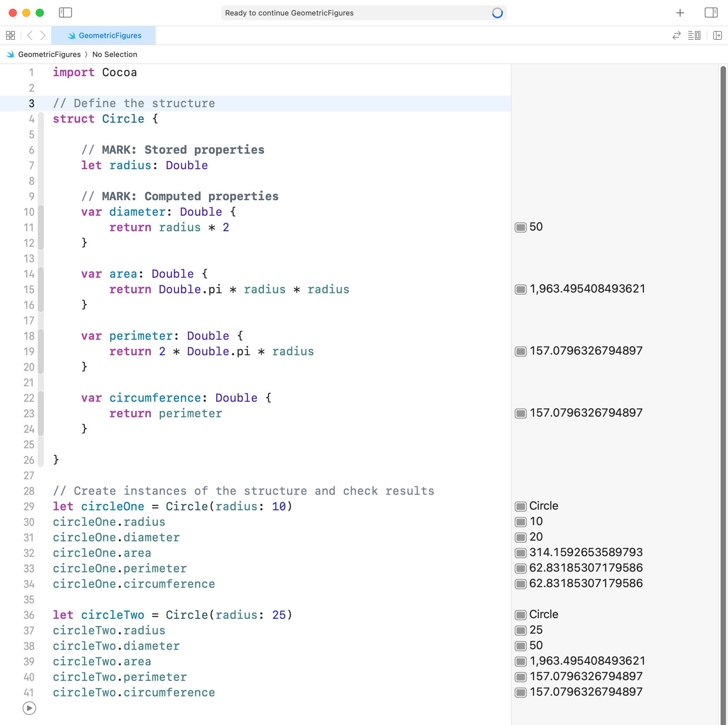728x725 pixels.
Task: Click the activity status bar text
Action: (289, 13)
